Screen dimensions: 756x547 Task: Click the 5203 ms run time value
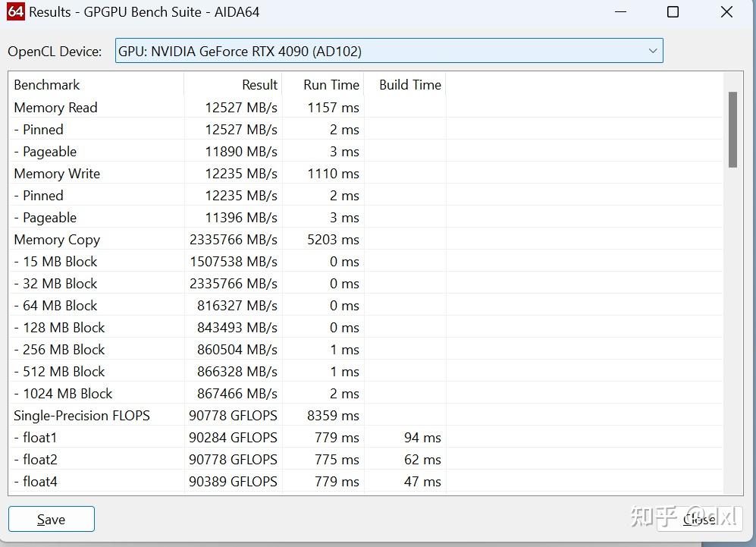[333, 240]
